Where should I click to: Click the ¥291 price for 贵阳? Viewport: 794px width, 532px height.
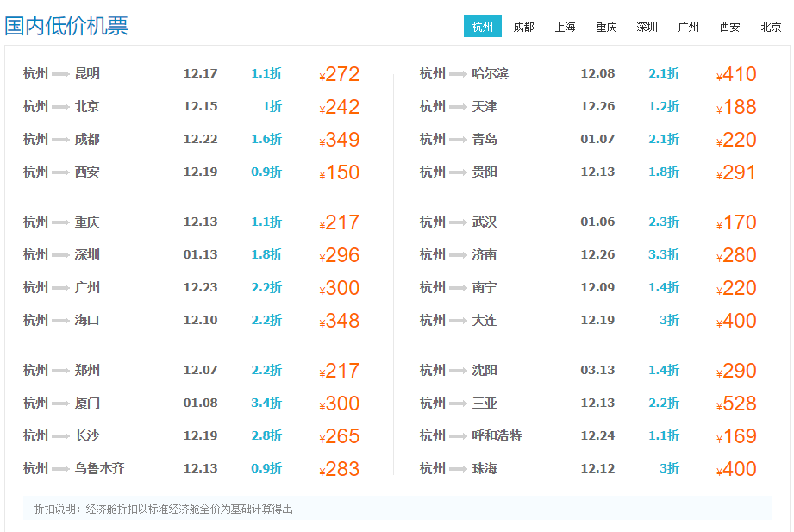click(x=736, y=172)
